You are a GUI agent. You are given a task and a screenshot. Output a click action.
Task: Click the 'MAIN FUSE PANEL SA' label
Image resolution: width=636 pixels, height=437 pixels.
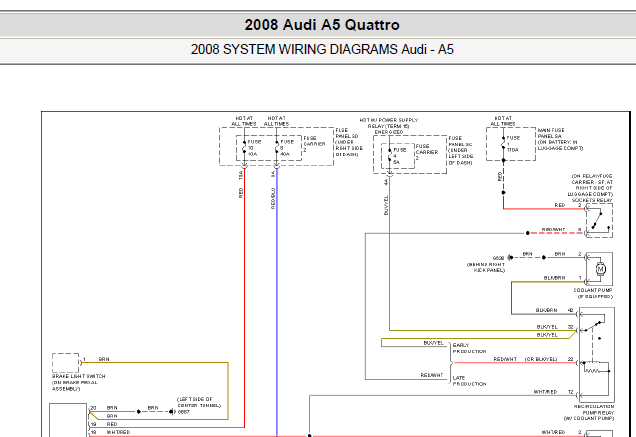click(x=551, y=133)
